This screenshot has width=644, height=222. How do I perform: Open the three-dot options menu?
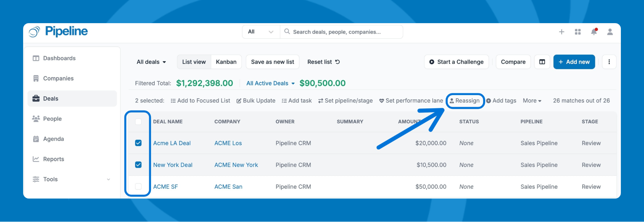click(x=609, y=62)
